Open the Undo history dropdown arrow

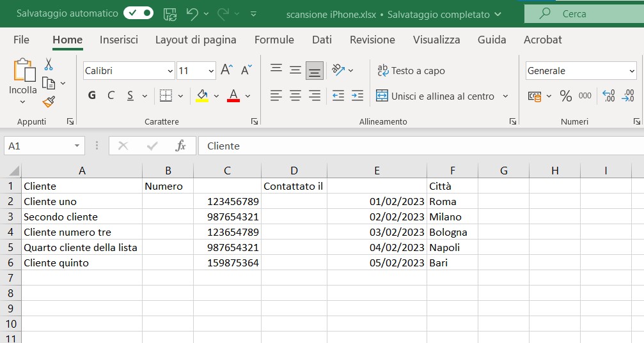(206, 14)
